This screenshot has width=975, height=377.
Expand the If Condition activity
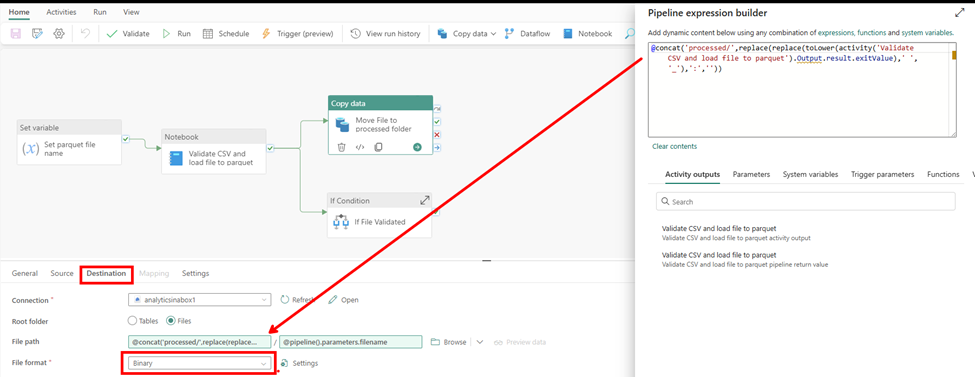425,200
